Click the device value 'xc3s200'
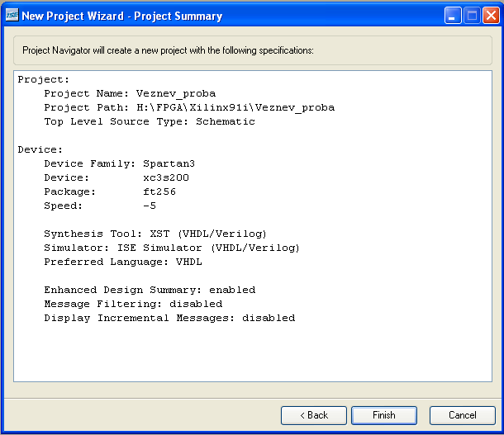This screenshot has width=504, height=435. [166, 177]
